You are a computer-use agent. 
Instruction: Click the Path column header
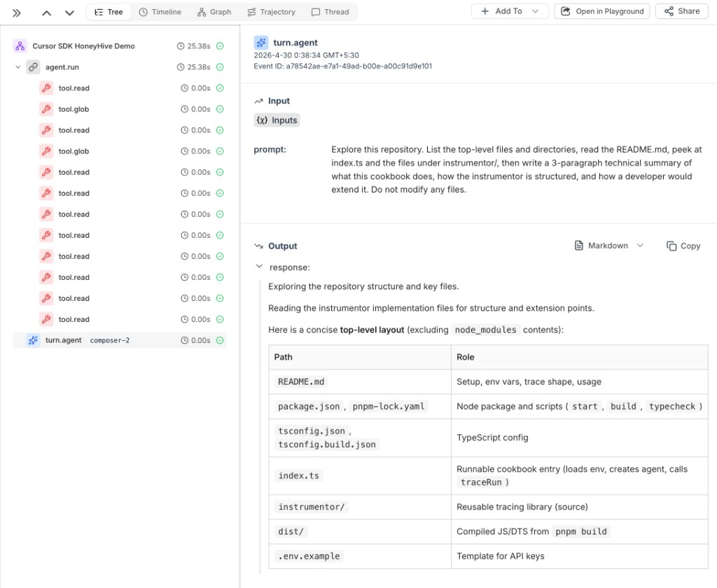pos(360,358)
